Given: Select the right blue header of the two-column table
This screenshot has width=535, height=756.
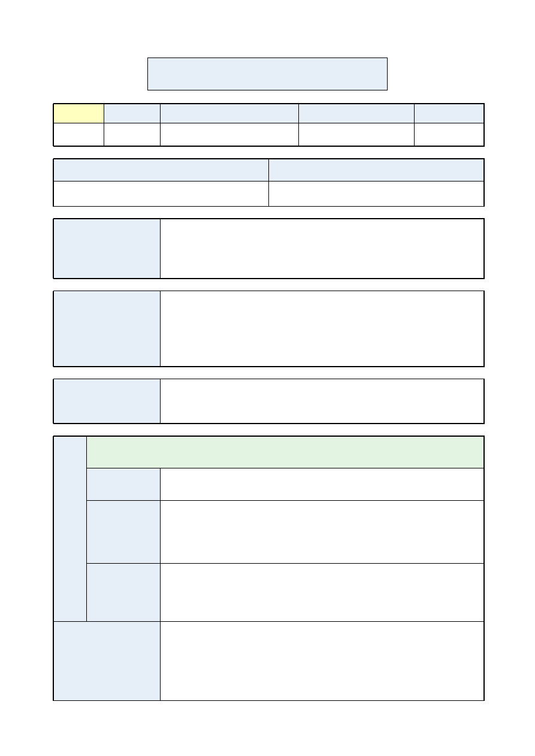Looking at the screenshot, I should click(x=376, y=170).
